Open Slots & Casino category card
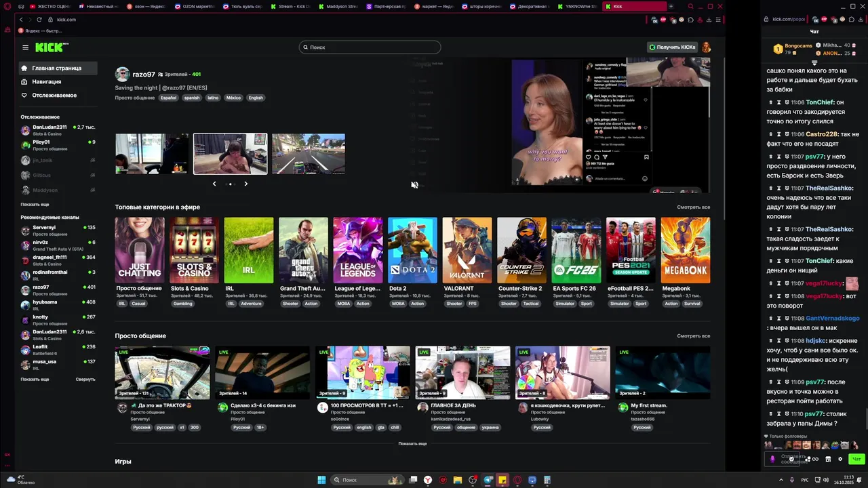The image size is (868, 488). (194, 250)
